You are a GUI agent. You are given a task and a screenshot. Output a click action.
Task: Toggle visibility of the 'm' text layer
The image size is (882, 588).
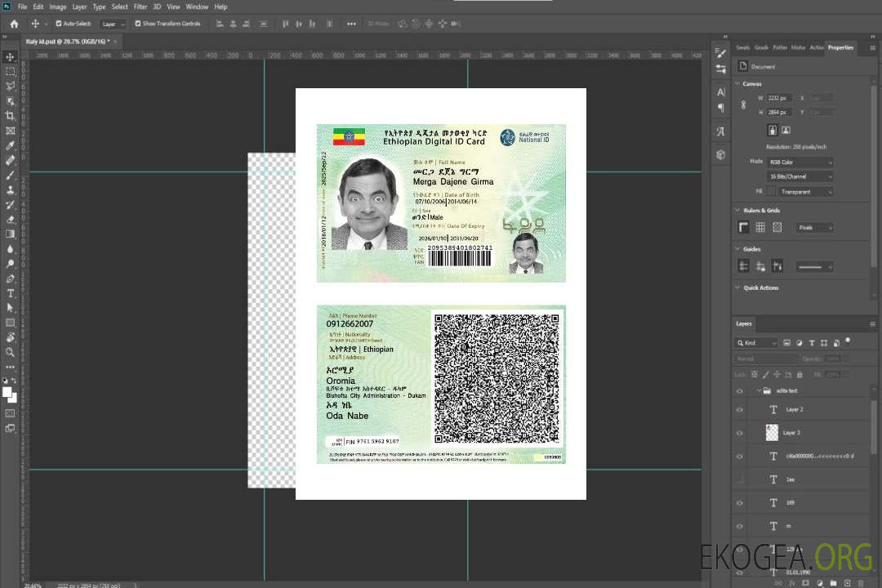740,527
